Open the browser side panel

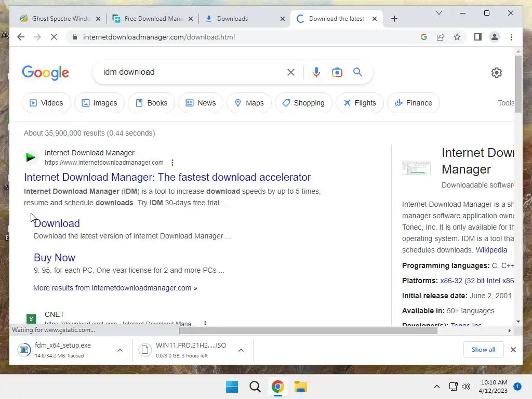478,37
